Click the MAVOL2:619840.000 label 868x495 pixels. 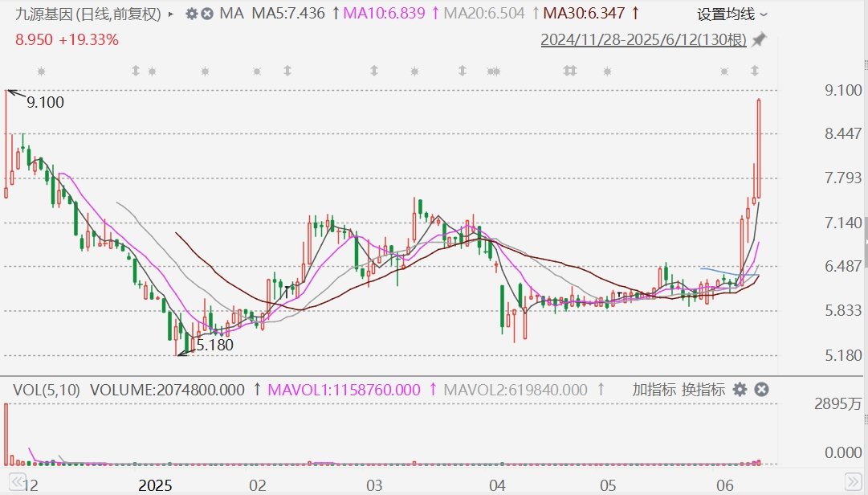(x=516, y=390)
